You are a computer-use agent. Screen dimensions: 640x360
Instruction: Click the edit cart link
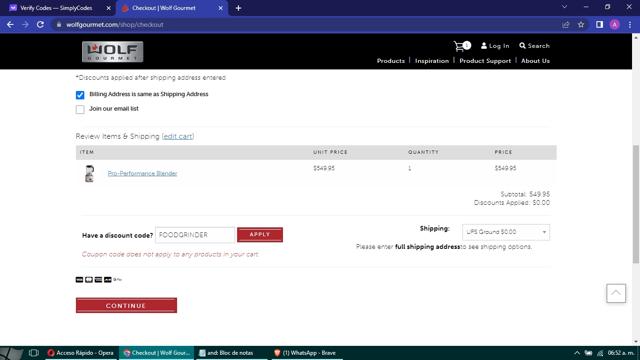pos(178,136)
